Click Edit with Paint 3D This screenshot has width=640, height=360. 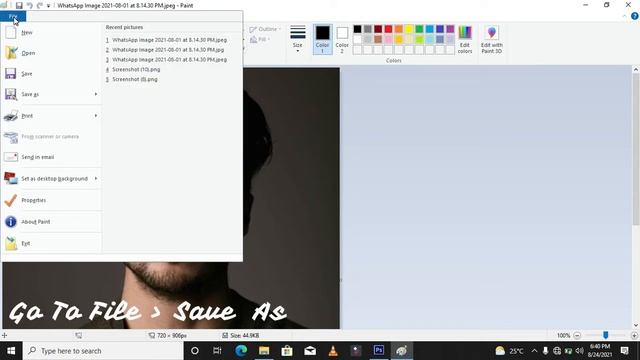click(491, 39)
